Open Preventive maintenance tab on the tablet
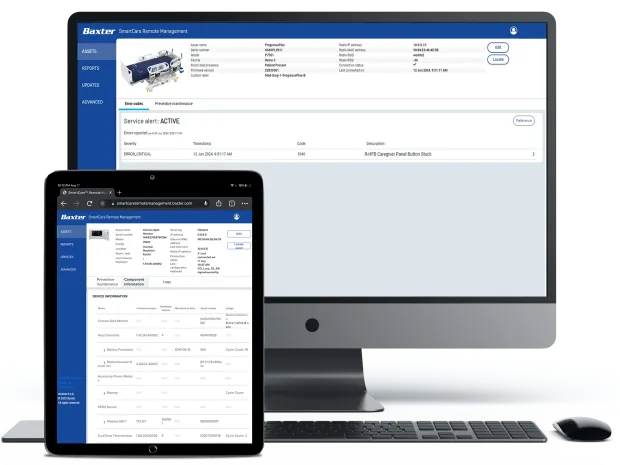This screenshot has height=465, width=620. click(x=107, y=282)
